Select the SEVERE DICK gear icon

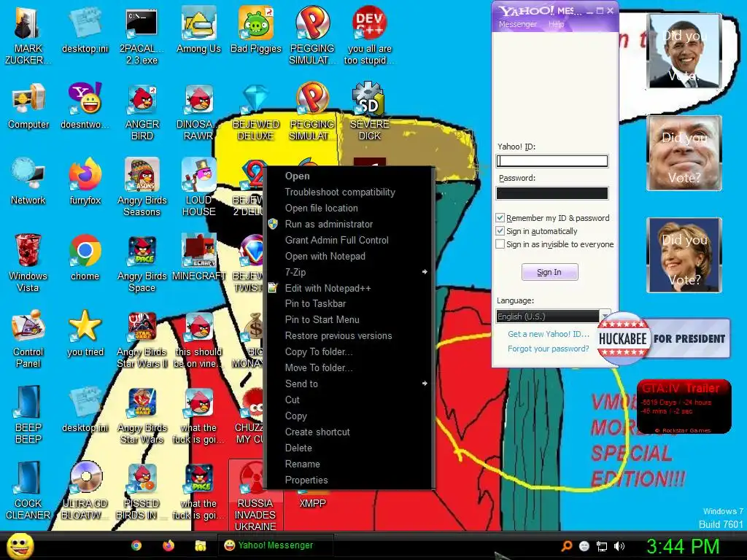coord(370,112)
